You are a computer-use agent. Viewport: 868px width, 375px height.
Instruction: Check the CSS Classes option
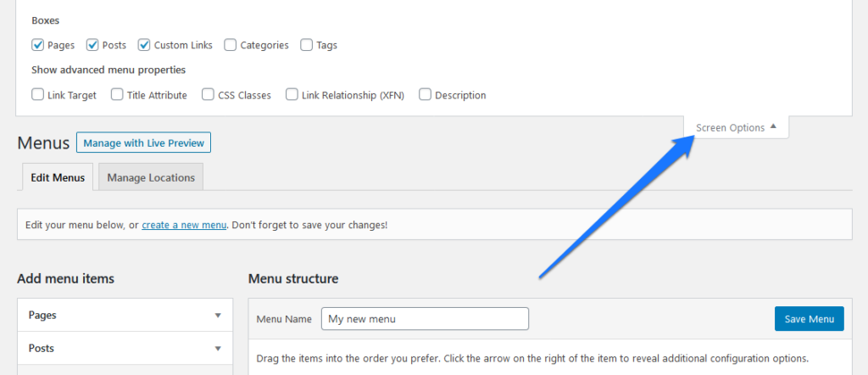[209, 95]
